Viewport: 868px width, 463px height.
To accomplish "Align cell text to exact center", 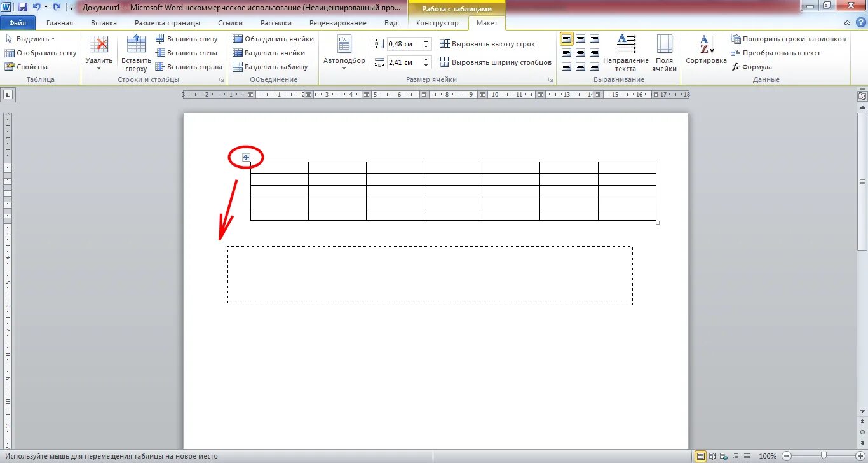I will (x=580, y=53).
